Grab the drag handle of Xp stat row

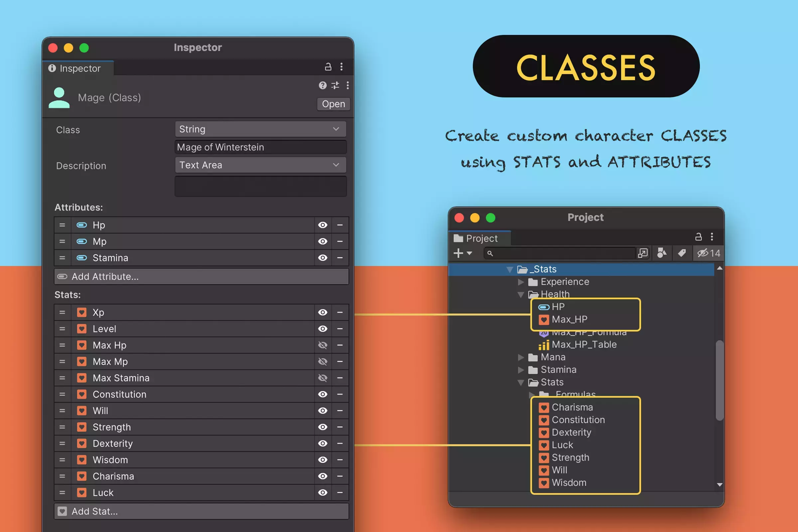[62, 312]
